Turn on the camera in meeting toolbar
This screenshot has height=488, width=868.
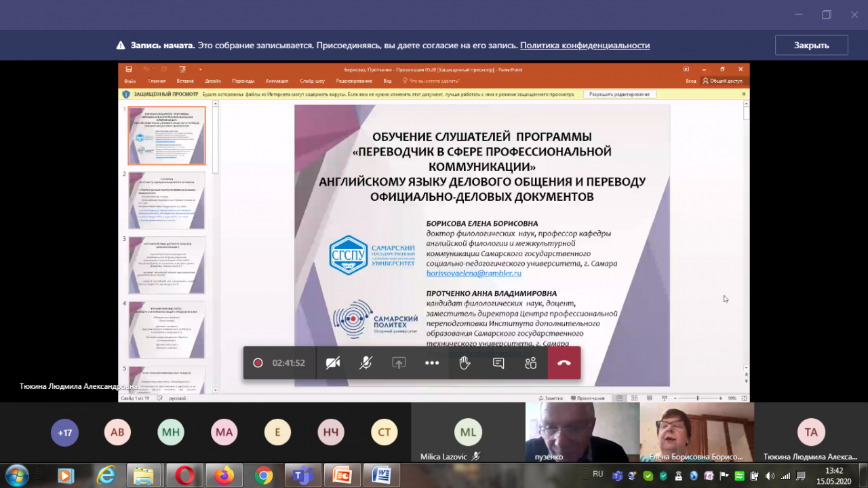tap(332, 363)
